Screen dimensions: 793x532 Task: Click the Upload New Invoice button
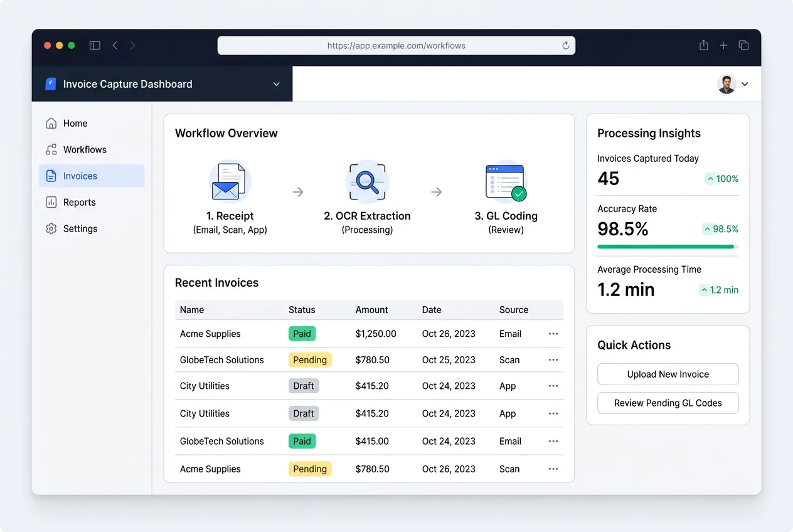pos(667,374)
